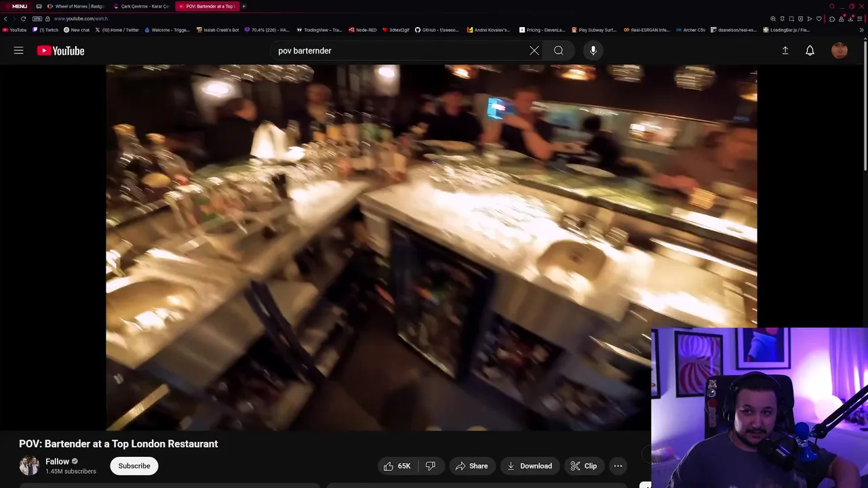Go back to the previous page
This screenshot has height=488, width=868.
[5, 19]
